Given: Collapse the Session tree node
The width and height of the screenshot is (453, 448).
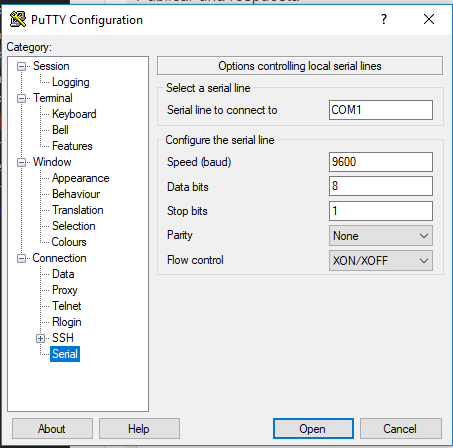Looking at the screenshot, I should click(x=21, y=66).
